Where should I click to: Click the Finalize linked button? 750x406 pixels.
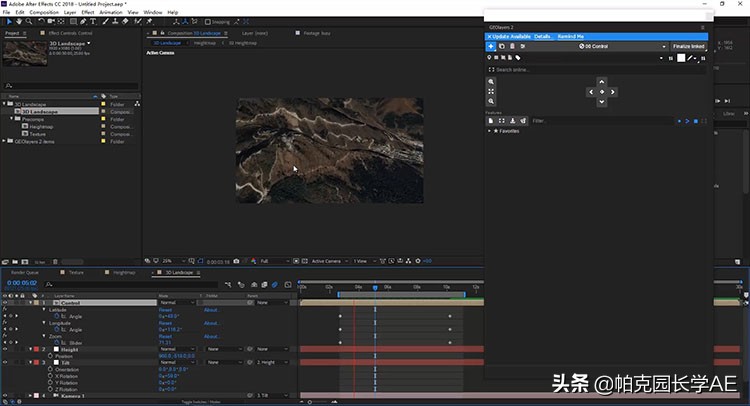[x=688, y=46]
